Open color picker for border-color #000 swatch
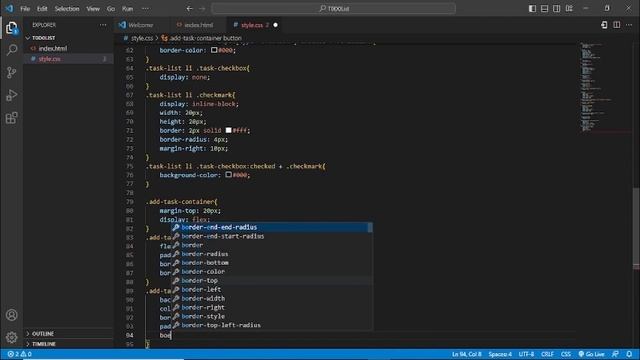This screenshot has width=640, height=360. [x=214, y=50]
